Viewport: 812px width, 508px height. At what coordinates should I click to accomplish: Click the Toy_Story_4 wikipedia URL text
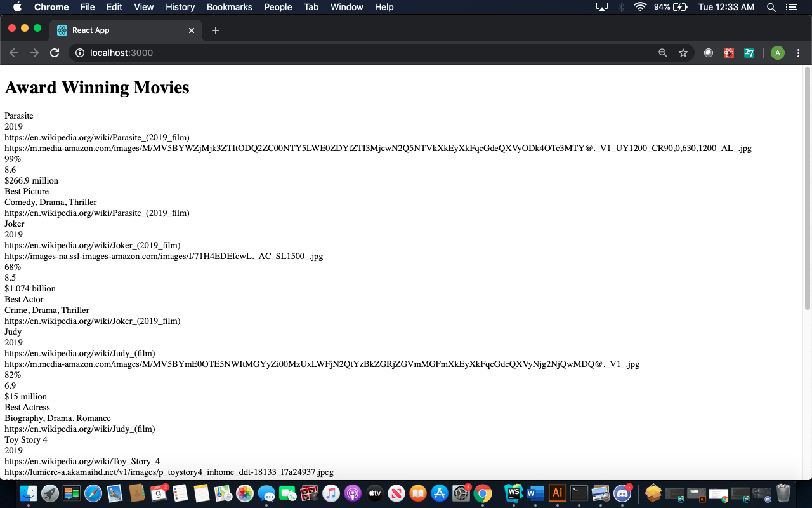pyautogui.click(x=82, y=461)
